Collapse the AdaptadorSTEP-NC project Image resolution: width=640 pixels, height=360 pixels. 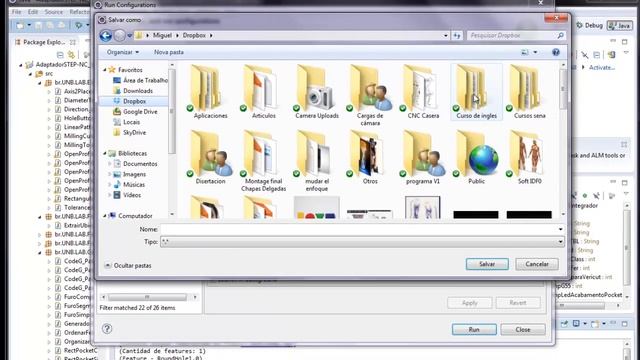pos(20,64)
